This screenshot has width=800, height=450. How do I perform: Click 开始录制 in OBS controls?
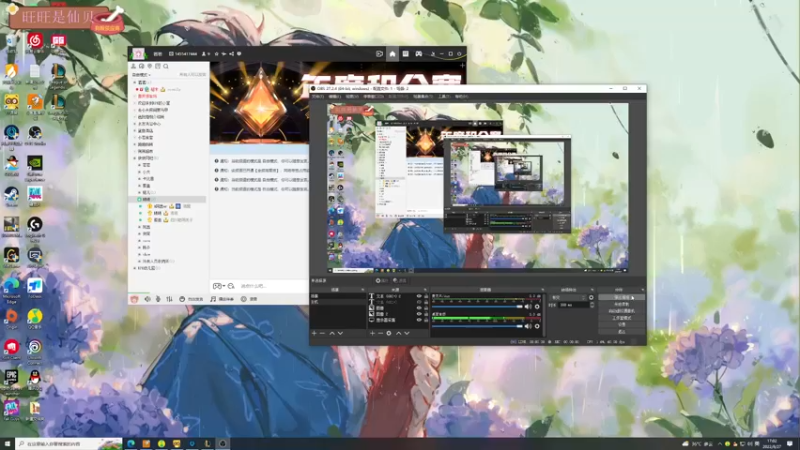621,304
